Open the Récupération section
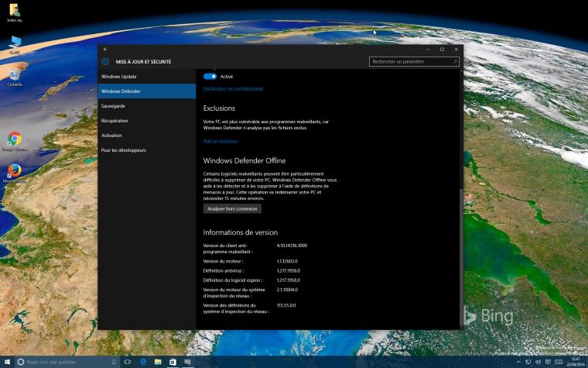 147,121
